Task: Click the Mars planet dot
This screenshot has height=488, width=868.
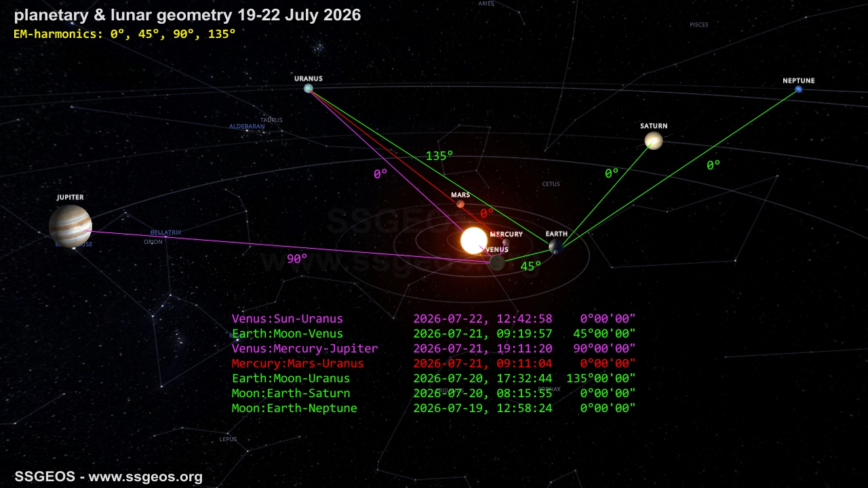Action: click(460, 204)
